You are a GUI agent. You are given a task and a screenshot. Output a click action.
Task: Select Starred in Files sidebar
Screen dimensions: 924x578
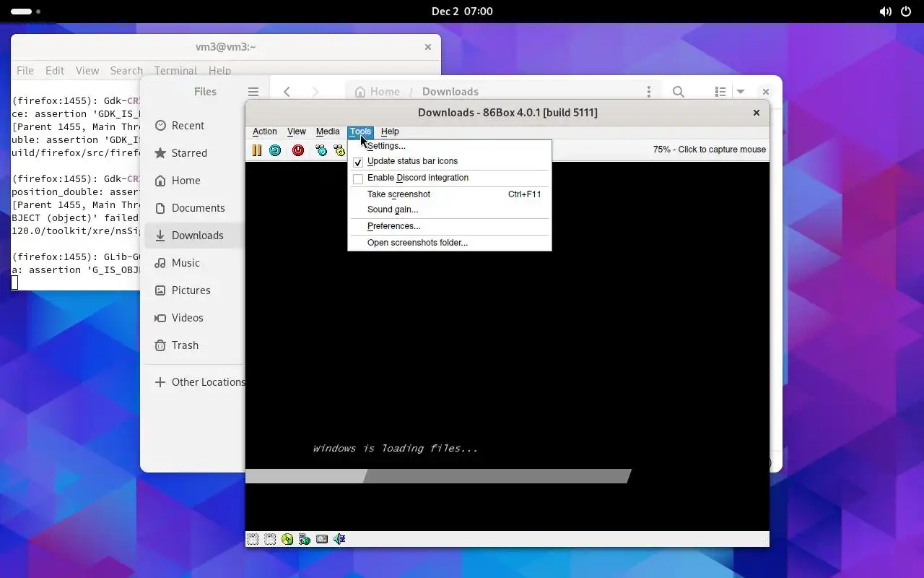[195, 153]
